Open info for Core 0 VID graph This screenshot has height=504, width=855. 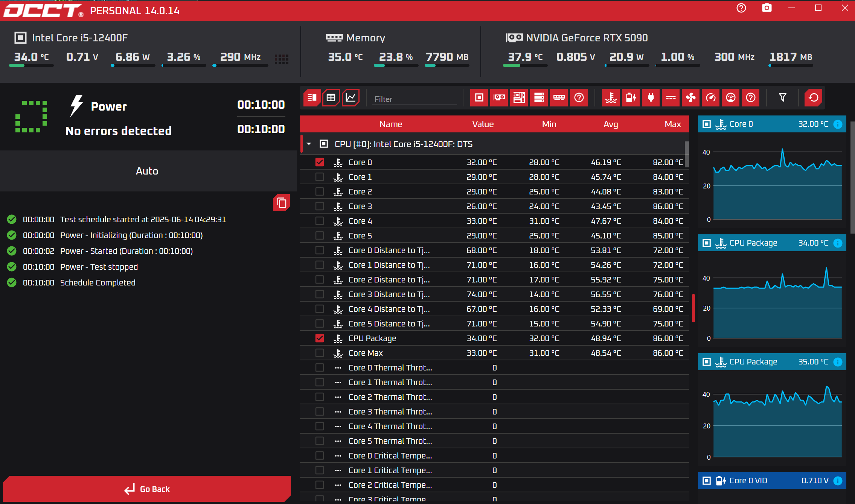(838, 481)
